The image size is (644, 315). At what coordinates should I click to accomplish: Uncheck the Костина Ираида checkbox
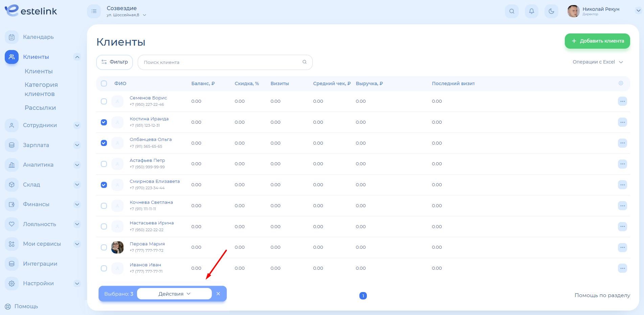click(104, 122)
